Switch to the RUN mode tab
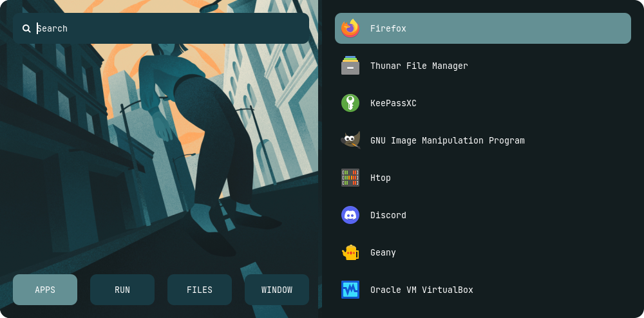Screen dimensions: 644x318 (122, 290)
